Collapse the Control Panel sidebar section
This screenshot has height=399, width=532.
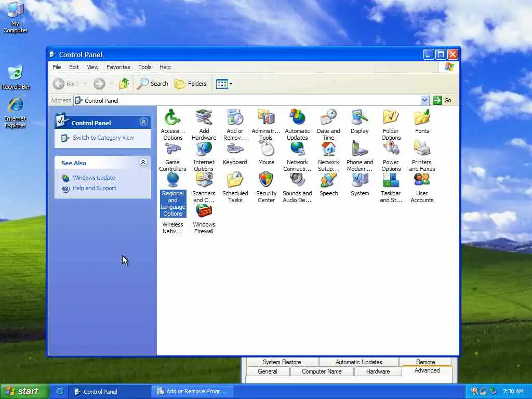143,122
